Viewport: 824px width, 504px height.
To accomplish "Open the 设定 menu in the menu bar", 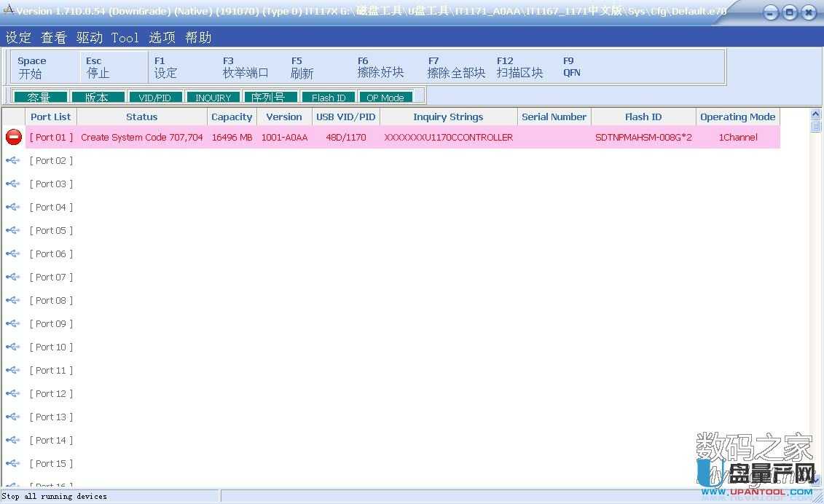I will (18, 38).
